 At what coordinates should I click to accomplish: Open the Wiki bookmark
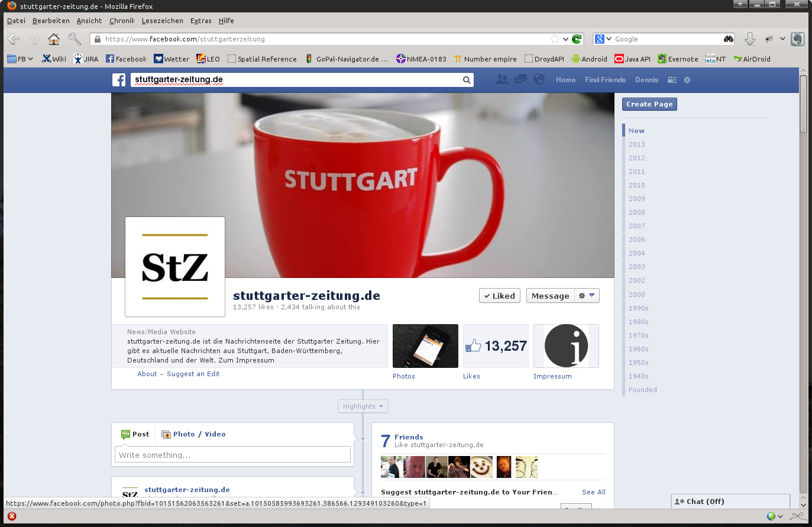tap(54, 59)
